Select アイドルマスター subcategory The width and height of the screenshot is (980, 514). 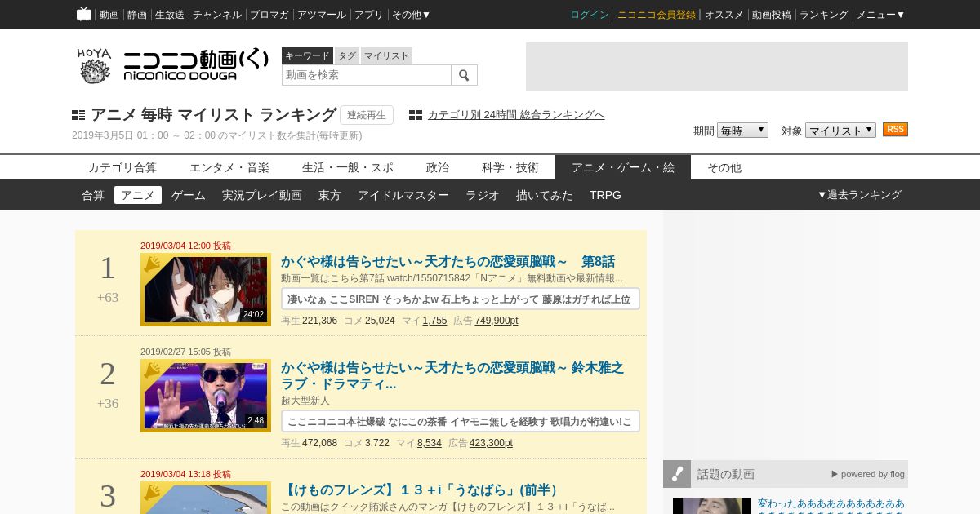click(x=403, y=195)
